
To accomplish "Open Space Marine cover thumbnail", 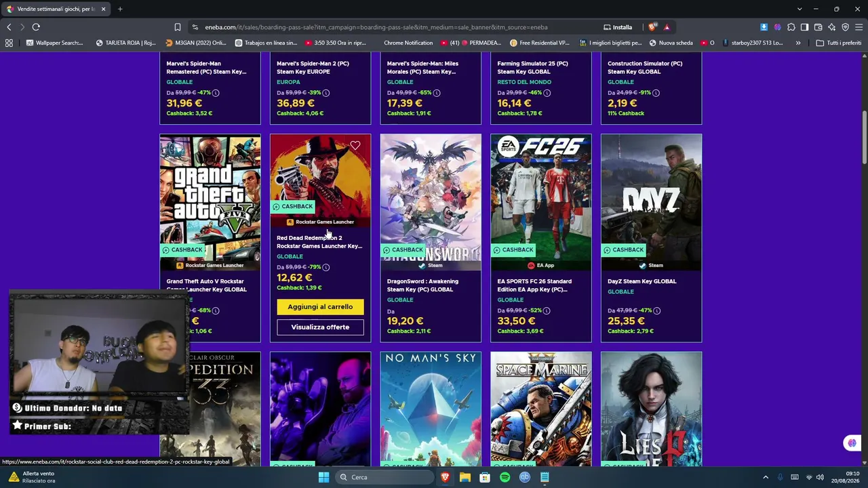I will (541, 409).
